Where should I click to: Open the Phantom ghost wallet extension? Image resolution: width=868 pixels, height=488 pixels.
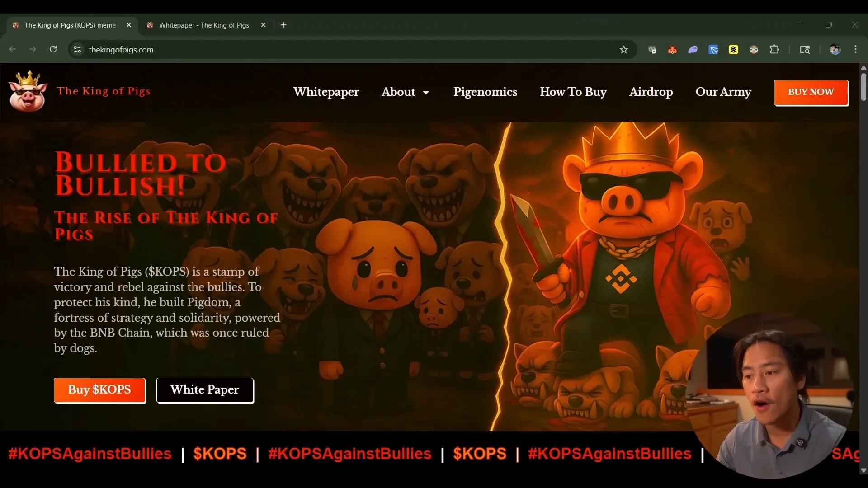point(693,50)
